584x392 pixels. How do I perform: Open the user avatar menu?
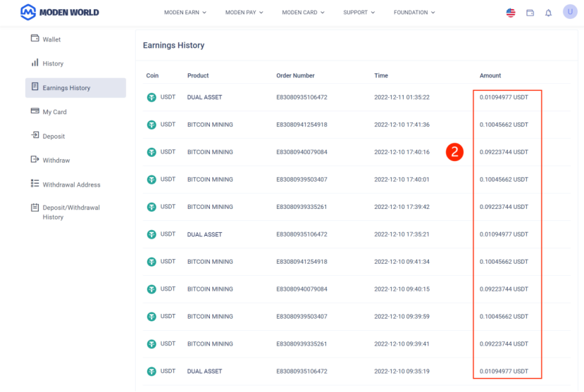[x=570, y=12]
